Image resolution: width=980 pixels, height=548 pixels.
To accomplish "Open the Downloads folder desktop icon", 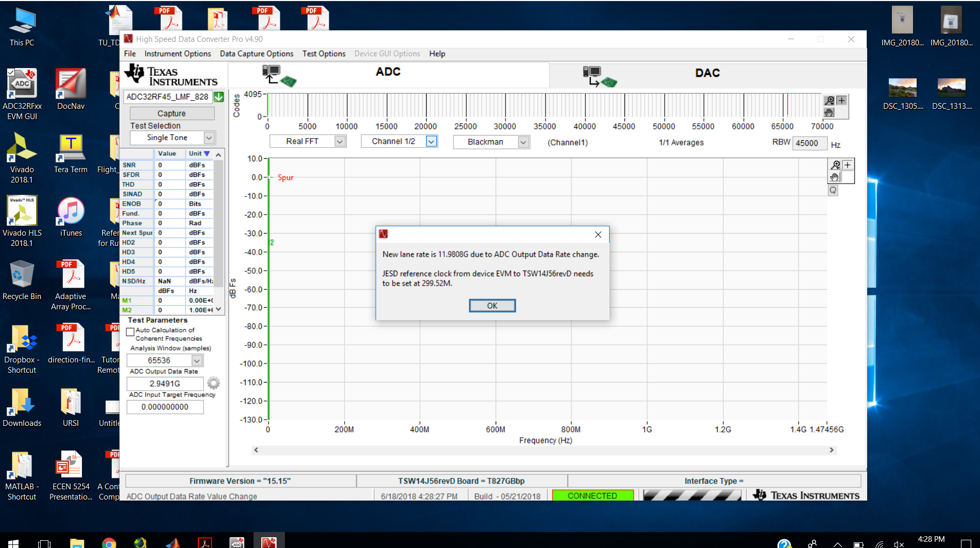I will [x=22, y=406].
